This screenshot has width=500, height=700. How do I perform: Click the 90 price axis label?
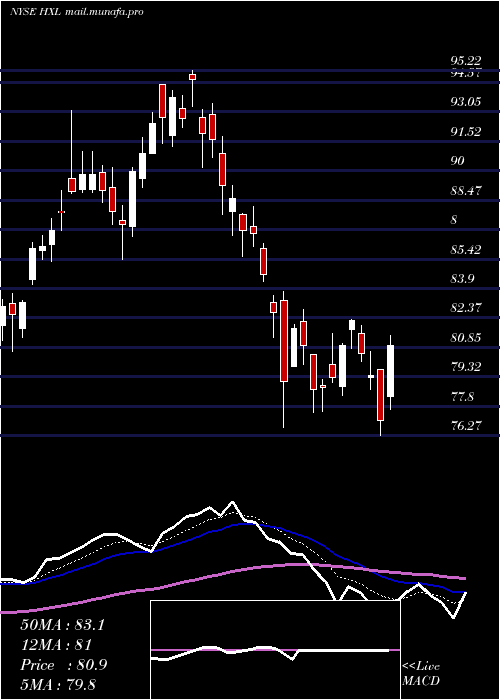pyautogui.click(x=457, y=161)
